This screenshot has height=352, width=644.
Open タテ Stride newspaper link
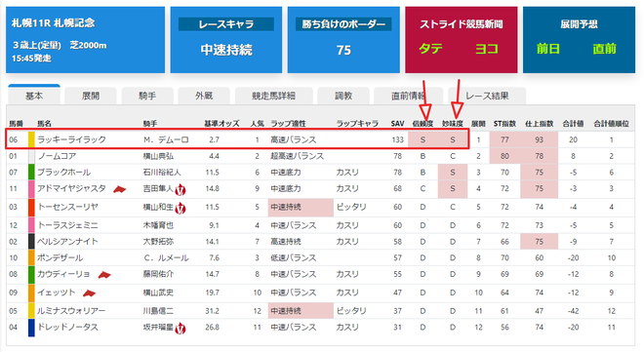point(431,49)
